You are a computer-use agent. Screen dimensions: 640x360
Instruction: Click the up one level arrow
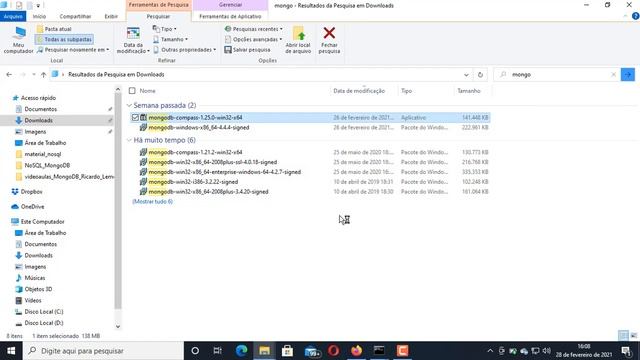click(43, 75)
